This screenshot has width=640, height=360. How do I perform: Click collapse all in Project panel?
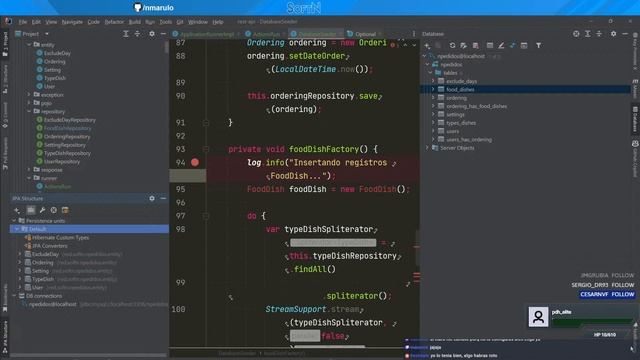(x=138, y=34)
